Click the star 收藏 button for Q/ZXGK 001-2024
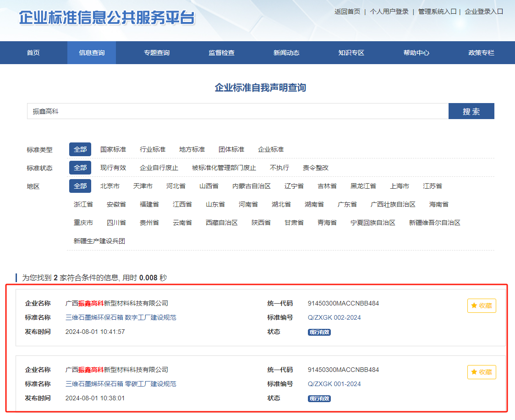Screen dimensions: 515x420 tap(481, 372)
